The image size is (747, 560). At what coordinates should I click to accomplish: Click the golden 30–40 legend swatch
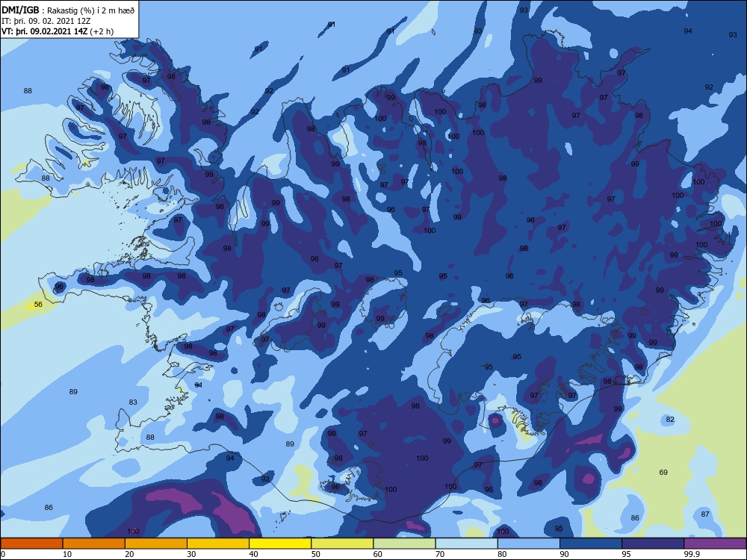(218, 544)
